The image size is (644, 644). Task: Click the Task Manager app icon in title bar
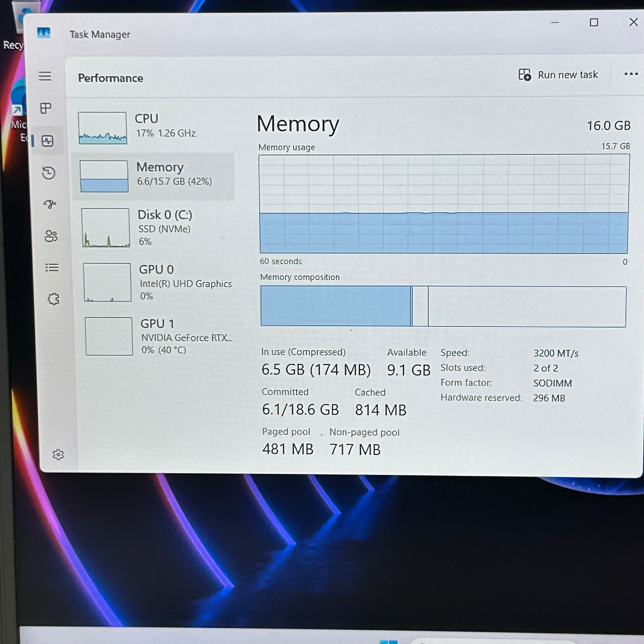44,33
